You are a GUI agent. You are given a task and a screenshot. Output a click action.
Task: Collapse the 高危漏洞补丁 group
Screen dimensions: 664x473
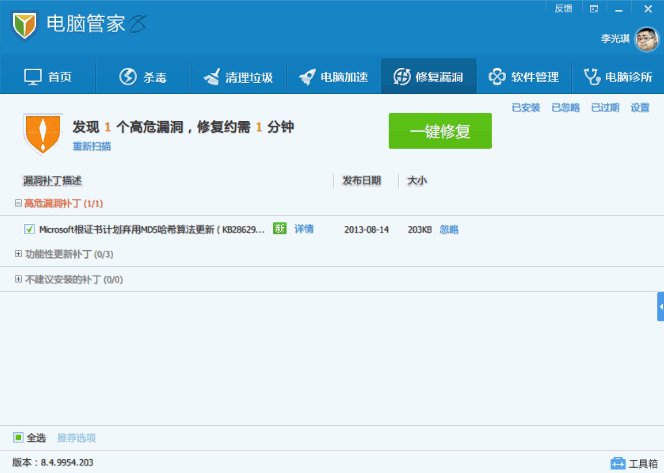click(18, 203)
